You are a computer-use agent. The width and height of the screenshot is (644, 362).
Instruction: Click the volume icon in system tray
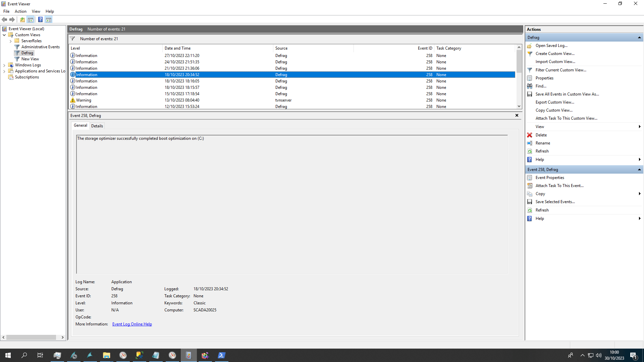tap(598, 355)
